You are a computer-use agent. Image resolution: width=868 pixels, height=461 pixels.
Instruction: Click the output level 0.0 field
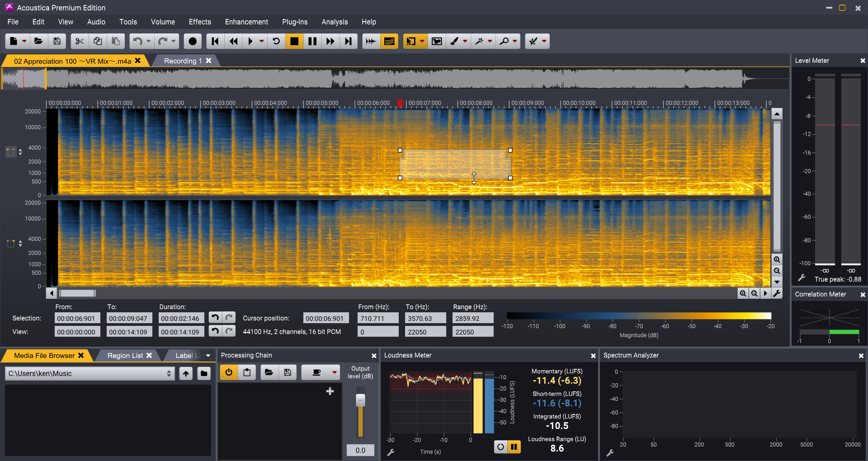pyautogui.click(x=360, y=450)
